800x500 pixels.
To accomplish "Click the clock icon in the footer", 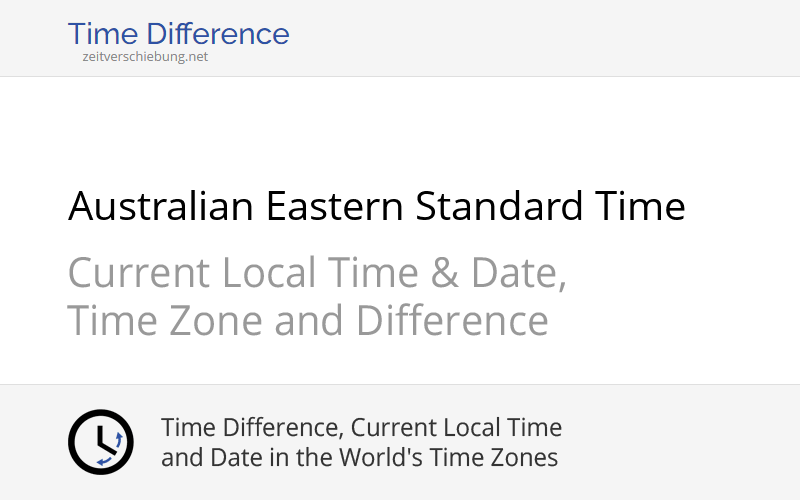I will coord(100,442).
